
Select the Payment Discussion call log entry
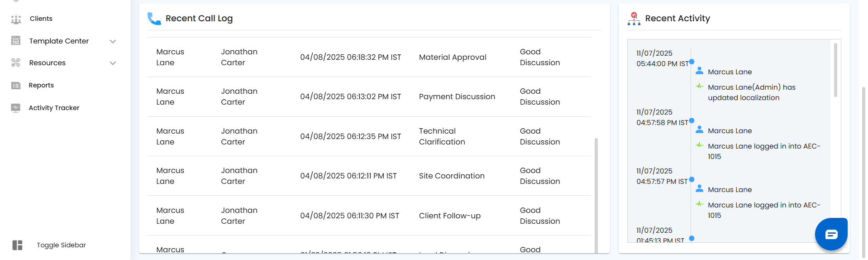457,96
